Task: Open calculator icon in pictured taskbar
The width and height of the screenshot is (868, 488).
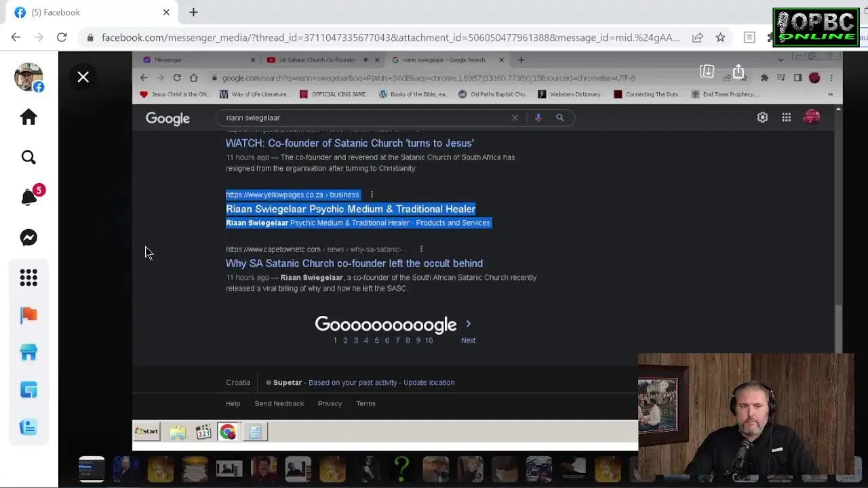Action: click(256, 432)
